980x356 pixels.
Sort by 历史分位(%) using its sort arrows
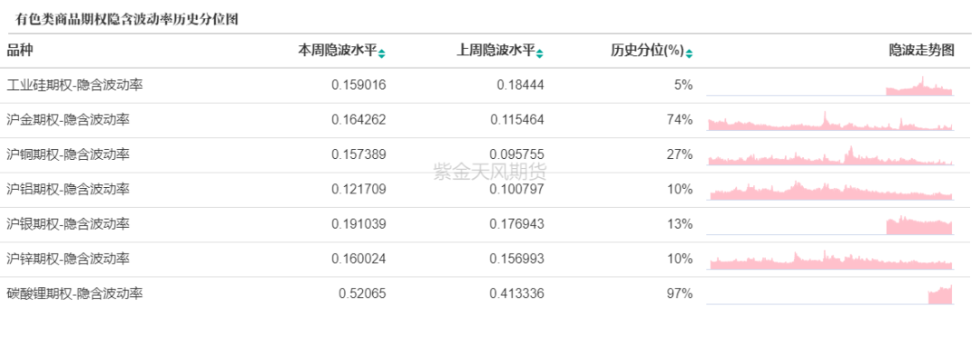(689, 54)
